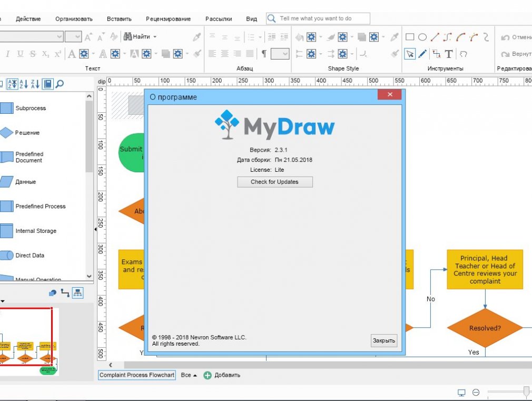This screenshot has height=401, width=532.
Task: Sort library shapes Z to A
Action: click(x=35, y=84)
